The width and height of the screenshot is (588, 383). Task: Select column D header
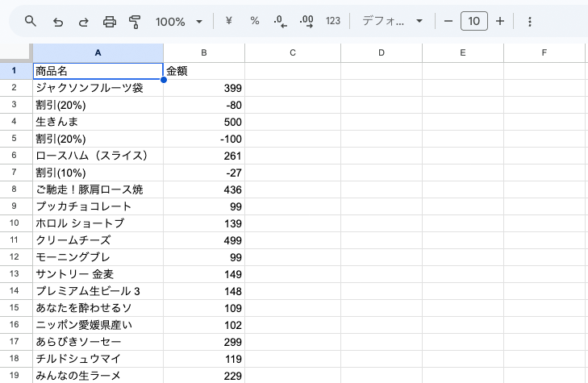click(382, 53)
